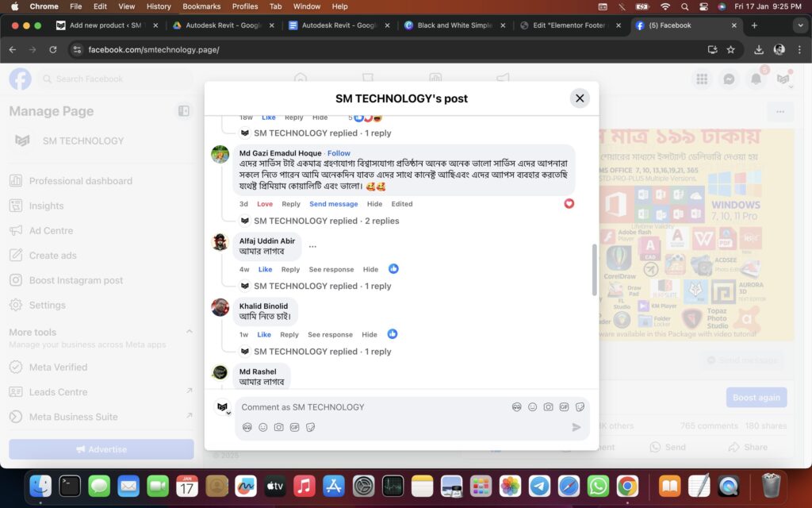Open the Facebook grid menu icon
The width and height of the screenshot is (812, 508).
(702, 79)
